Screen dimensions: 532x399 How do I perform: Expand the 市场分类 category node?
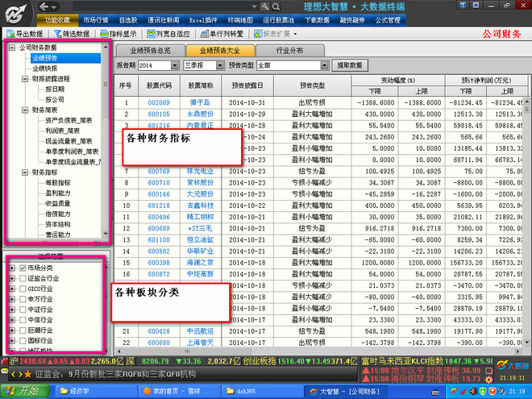click(x=12, y=268)
